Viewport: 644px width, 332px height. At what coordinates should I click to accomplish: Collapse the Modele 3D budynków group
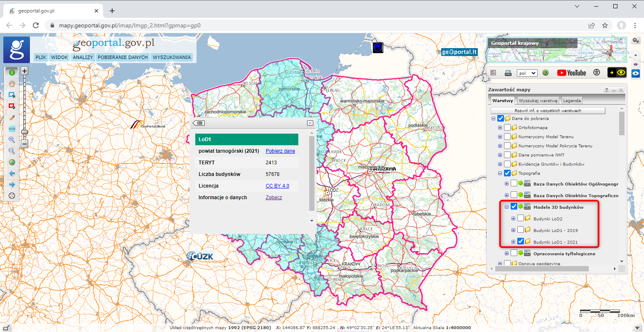[x=506, y=207]
